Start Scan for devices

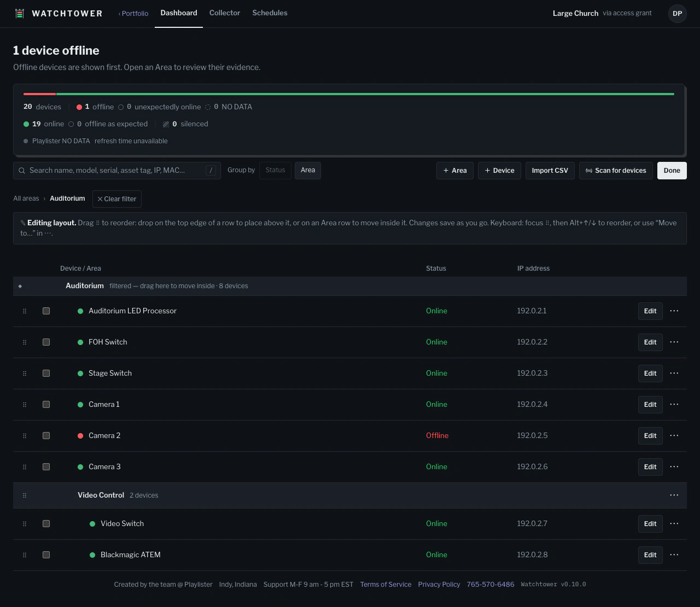616,171
